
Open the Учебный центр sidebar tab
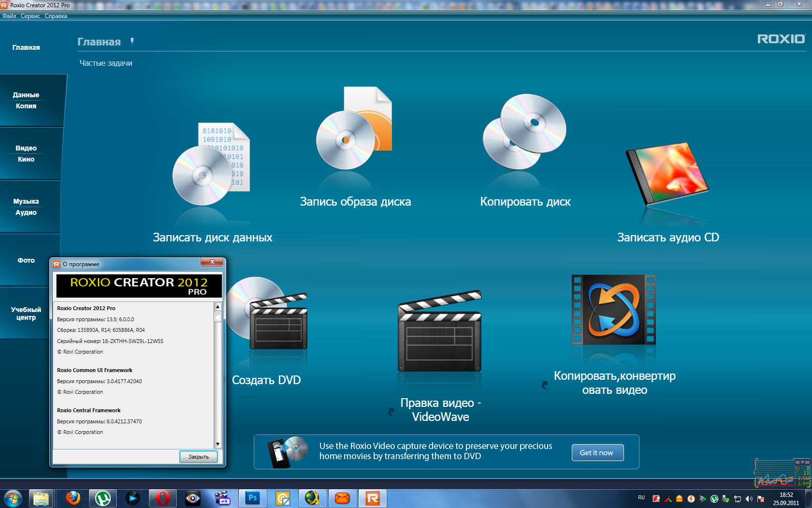[x=26, y=314]
